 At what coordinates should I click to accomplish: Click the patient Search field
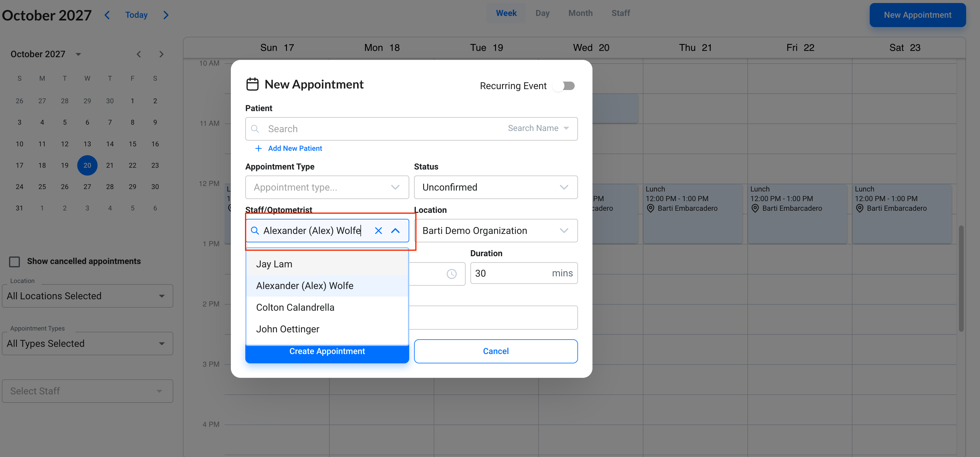pos(411,129)
